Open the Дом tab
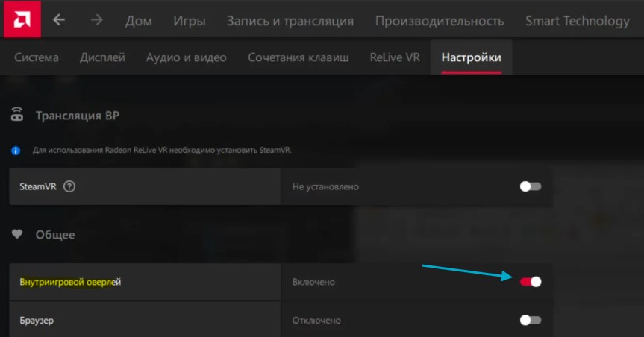The width and height of the screenshot is (644, 337). pos(138,21)
